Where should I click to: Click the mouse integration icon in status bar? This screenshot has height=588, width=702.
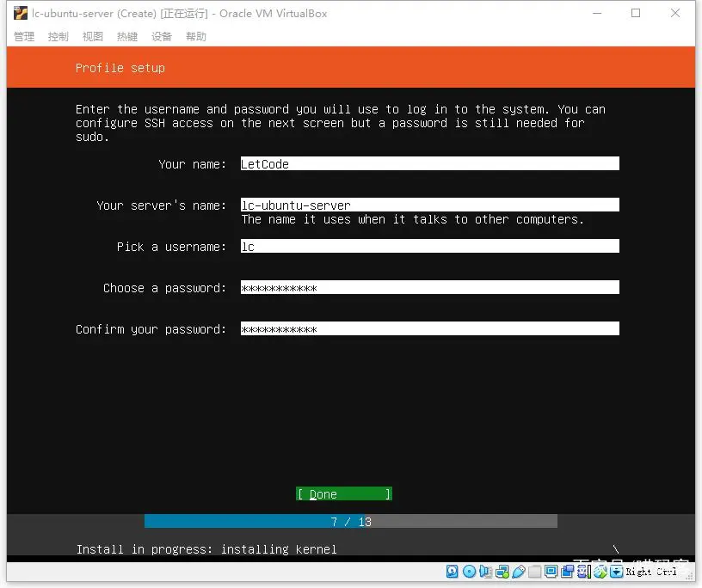coord(600,572)
